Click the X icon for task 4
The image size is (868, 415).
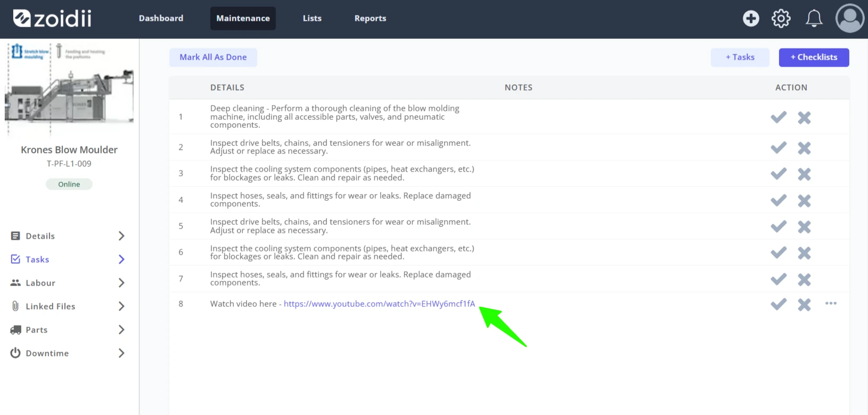804,201
